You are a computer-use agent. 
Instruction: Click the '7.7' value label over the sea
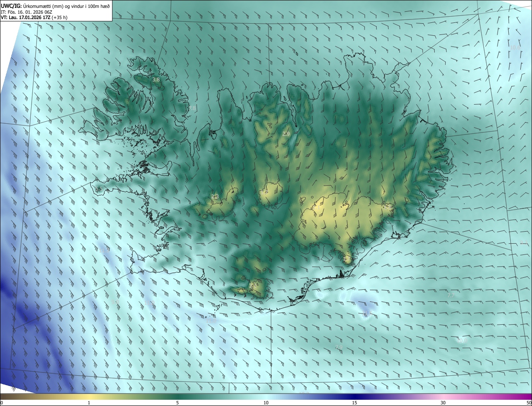pyautogui.click(x=451, y=295)
